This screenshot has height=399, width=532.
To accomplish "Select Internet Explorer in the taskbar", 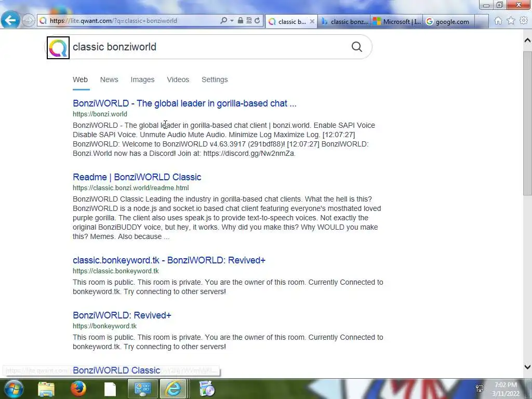I will [173, 389].
